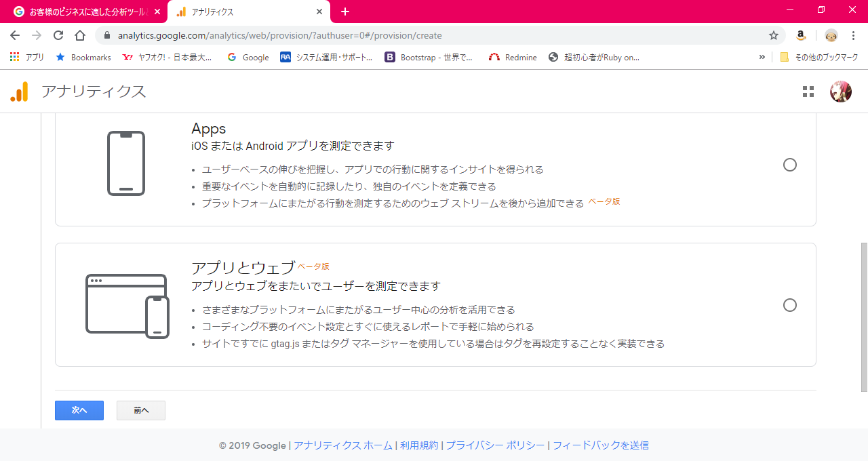Open the Google bookmark
The image size is (868, 461).
pos(248,58)
